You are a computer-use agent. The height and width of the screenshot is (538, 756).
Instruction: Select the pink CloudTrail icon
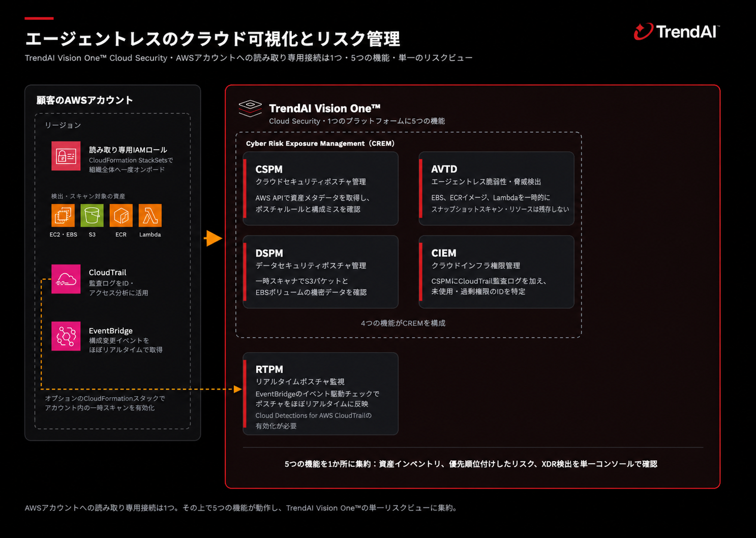tap(66, 279)
